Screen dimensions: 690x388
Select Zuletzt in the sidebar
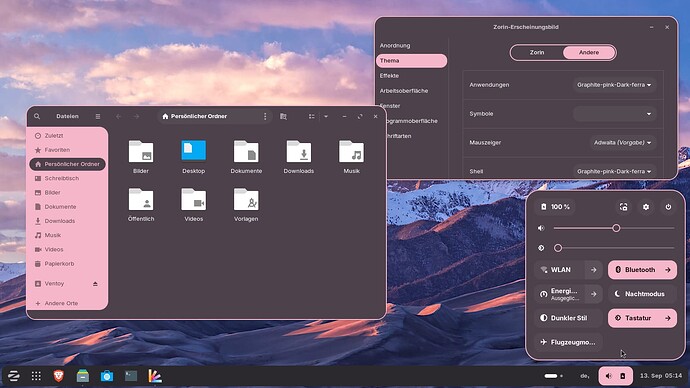67,135
